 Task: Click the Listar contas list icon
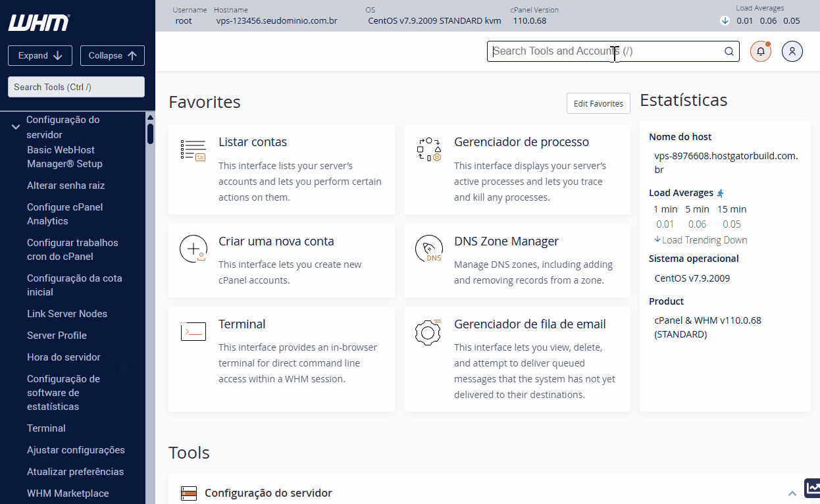coord(193,150)
